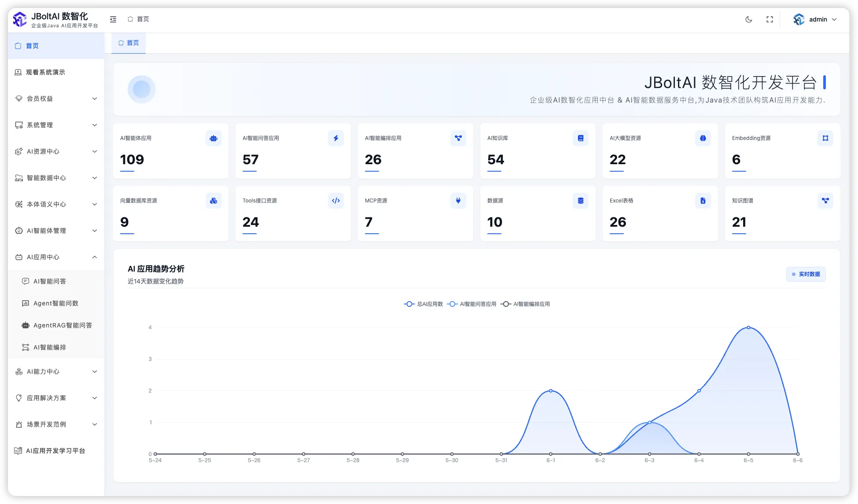Screen dimensions: 858x504
Task: Click the 本体语义中心 sidebar icon
Action: click(19, 204)
